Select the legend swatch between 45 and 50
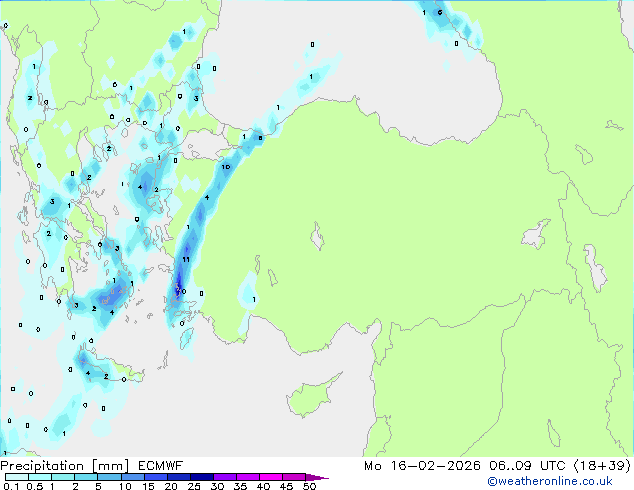 pyautogui.click(x=294, y=477)
